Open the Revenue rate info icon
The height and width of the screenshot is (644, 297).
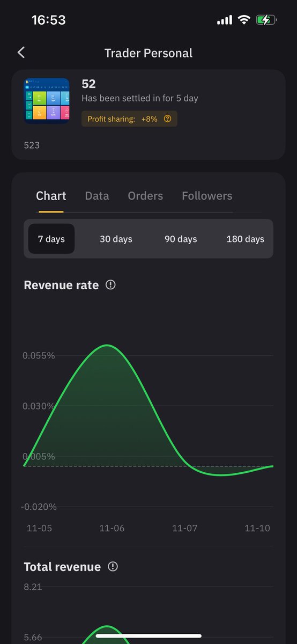click(x=110, y=285)
